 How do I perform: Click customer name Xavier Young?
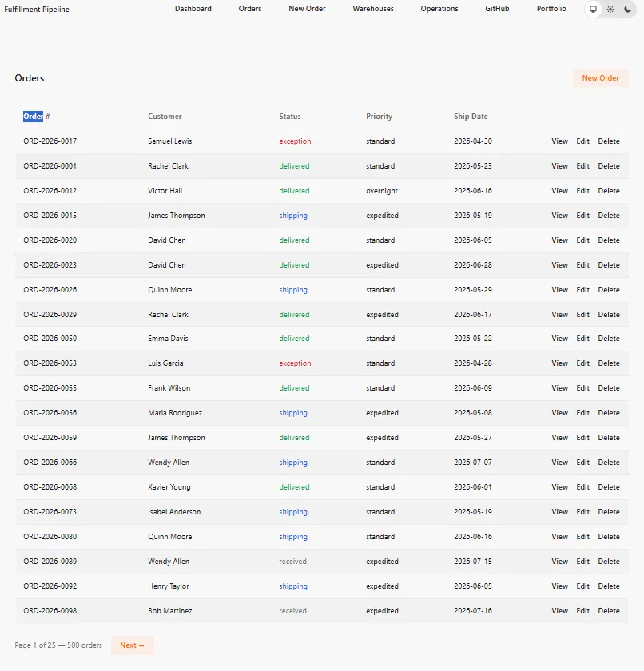pyautogui.click(x=169, y=487)
